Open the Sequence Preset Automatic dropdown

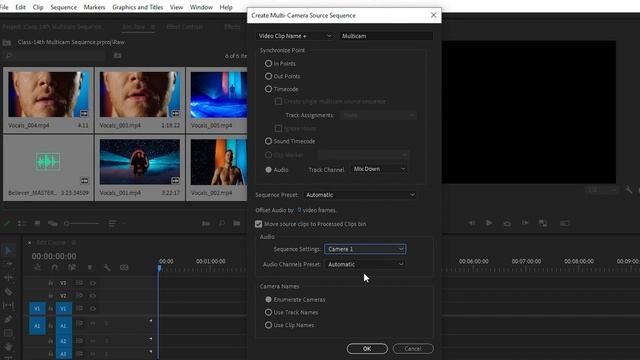360,195
